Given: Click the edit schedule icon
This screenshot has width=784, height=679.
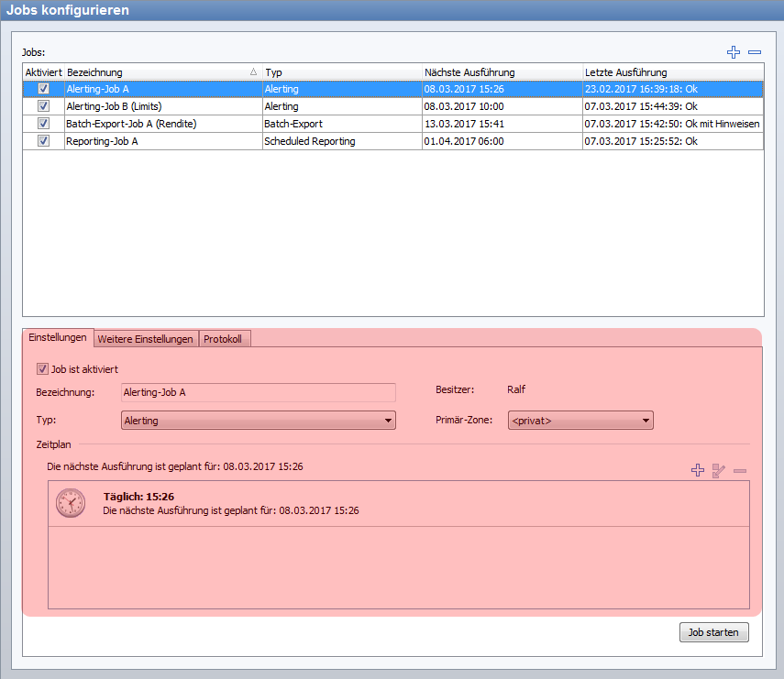Looking at the screenshot, I should (x=719, y=470).
